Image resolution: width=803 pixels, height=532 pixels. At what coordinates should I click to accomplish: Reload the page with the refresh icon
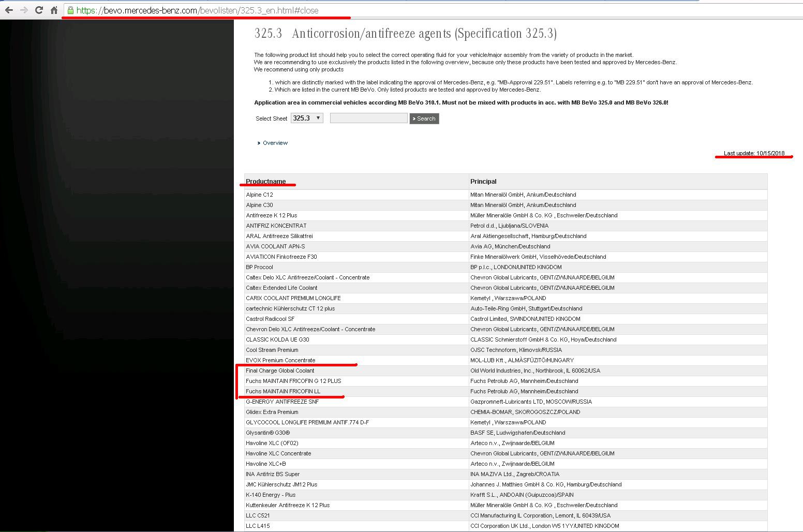pyautogui.click(x=39, y=10)
